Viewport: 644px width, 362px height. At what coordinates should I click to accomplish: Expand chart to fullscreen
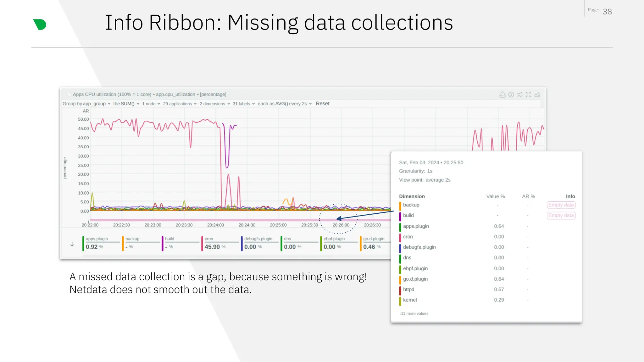click(x=528, y=95)
